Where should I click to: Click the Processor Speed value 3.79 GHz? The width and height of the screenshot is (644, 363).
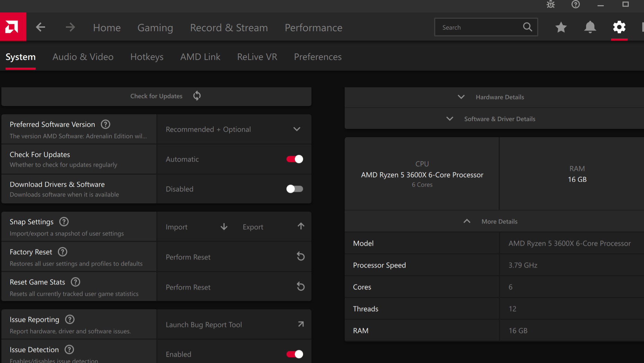tap(523, 265)
